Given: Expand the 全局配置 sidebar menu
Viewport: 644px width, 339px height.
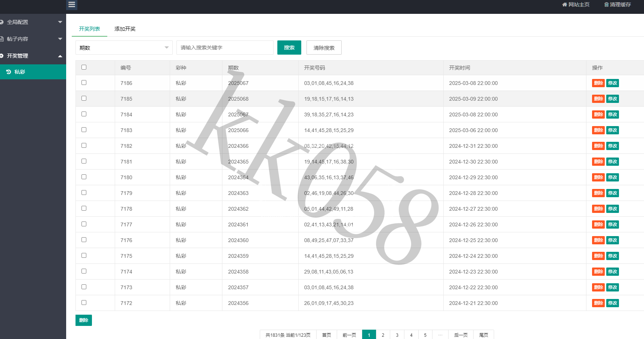Looking at the screenshot, I should point(33,22).
